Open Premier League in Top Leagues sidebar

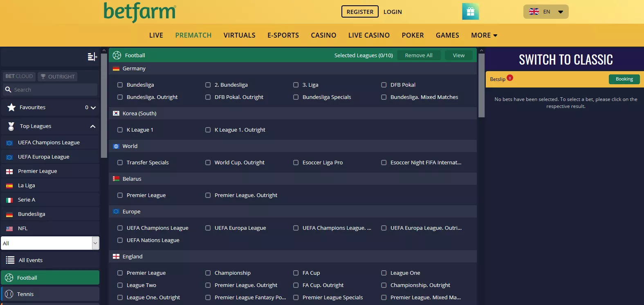(50, 171)
